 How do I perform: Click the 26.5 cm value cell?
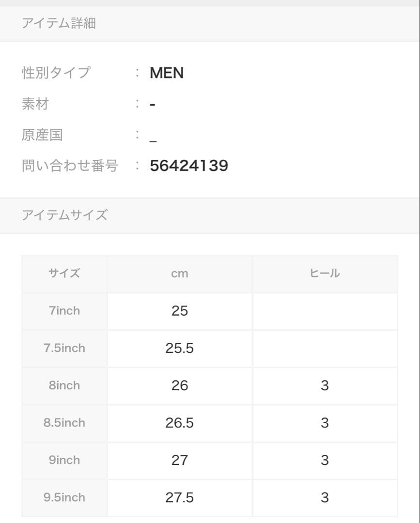click(x=179, y=423)
